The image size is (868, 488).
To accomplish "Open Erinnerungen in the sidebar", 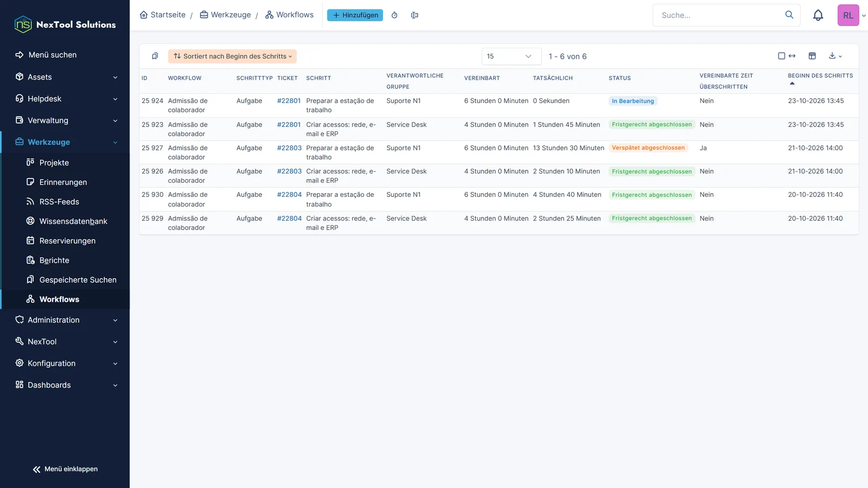I will coord(63,182).
